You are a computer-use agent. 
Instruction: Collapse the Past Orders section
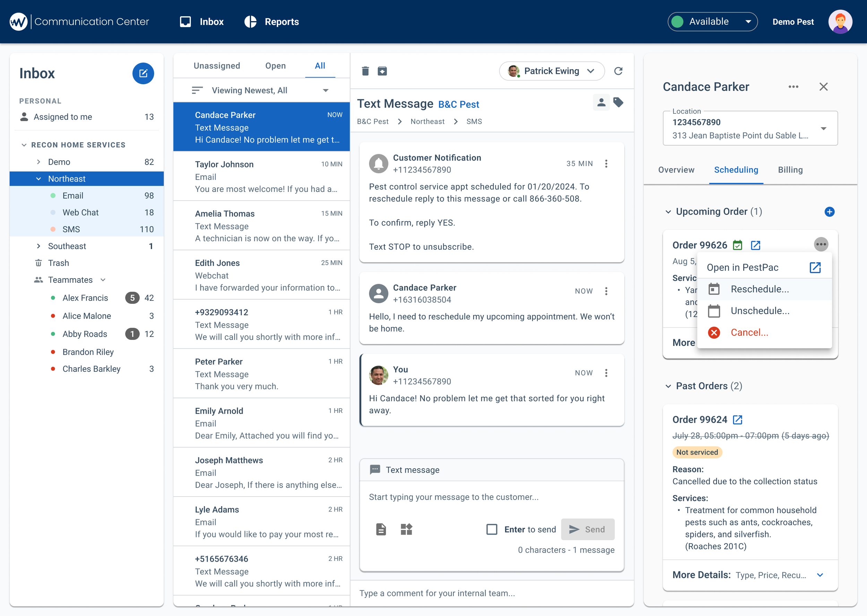click(668, 386)
